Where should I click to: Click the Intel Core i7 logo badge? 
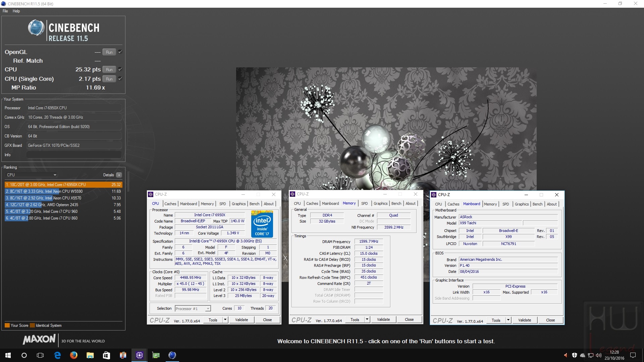[x=262, y=224]
